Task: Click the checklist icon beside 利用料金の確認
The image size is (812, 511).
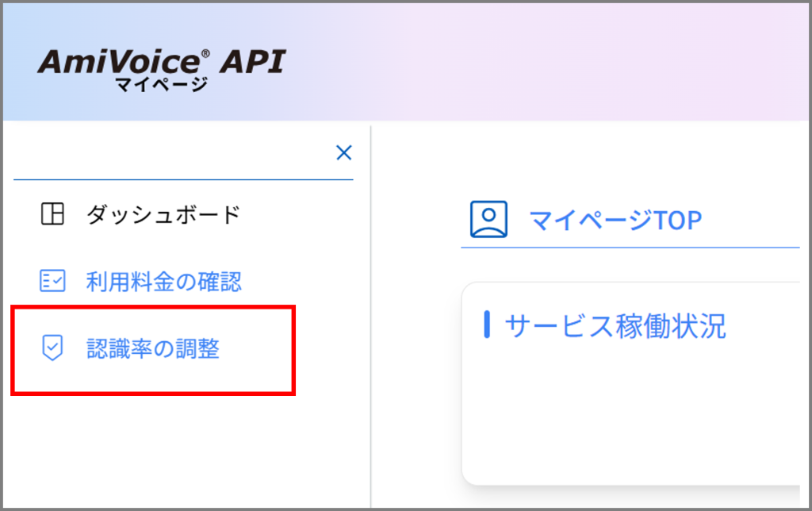Action: 52,281
